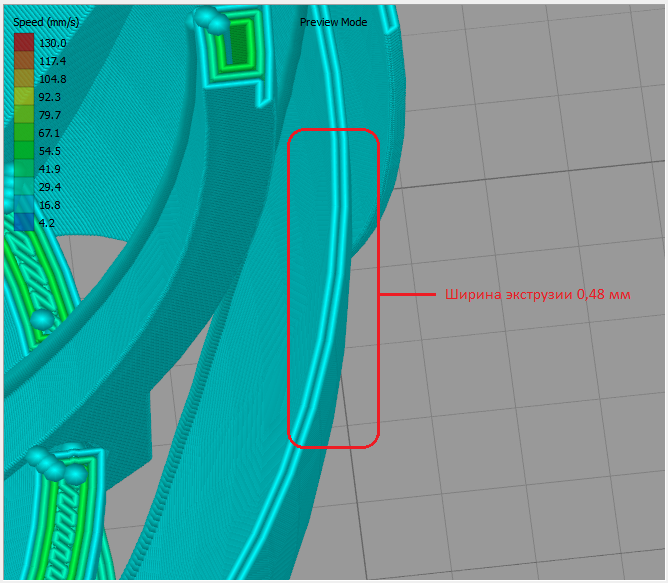Click the Preview Mode label

334,22
